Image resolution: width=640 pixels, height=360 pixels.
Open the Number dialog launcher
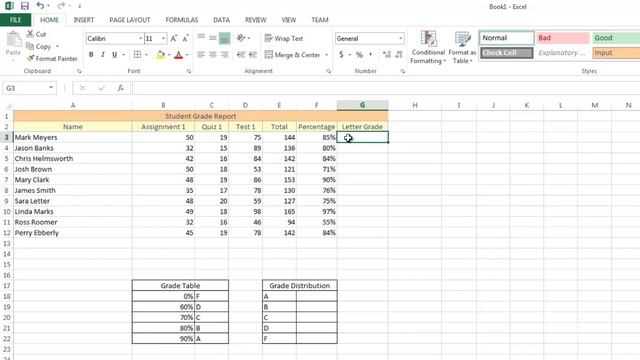(403, 71)
